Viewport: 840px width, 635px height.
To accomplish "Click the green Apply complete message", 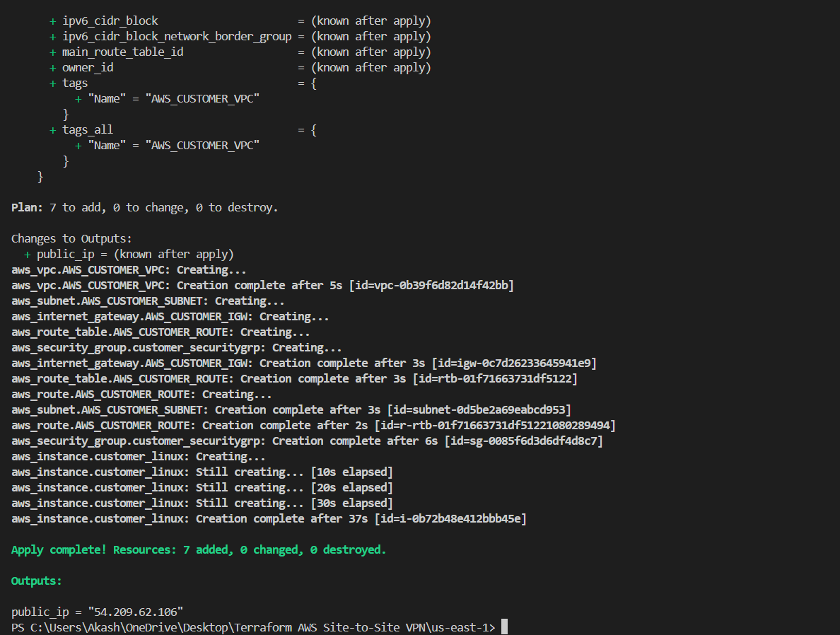I will click(x=199, y=549).
